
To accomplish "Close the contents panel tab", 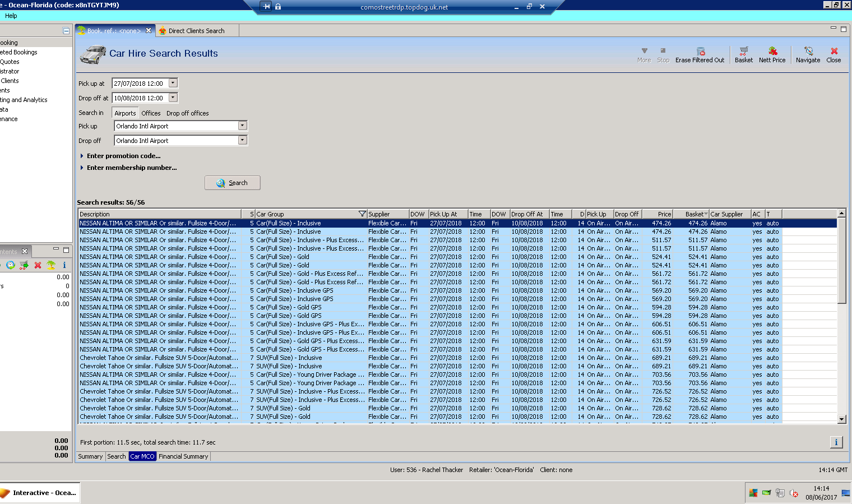I will [25, 251].
